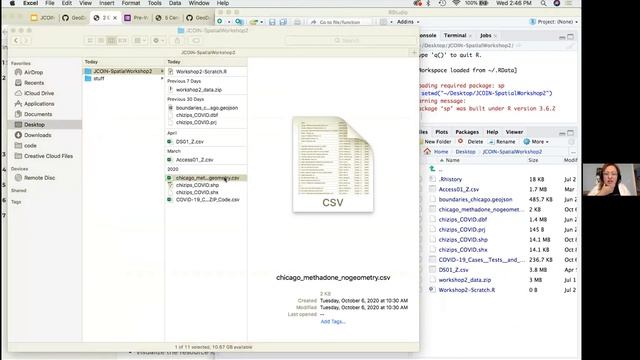
Task: Click Rename in Files pane
Action: [x=502, y=142]
